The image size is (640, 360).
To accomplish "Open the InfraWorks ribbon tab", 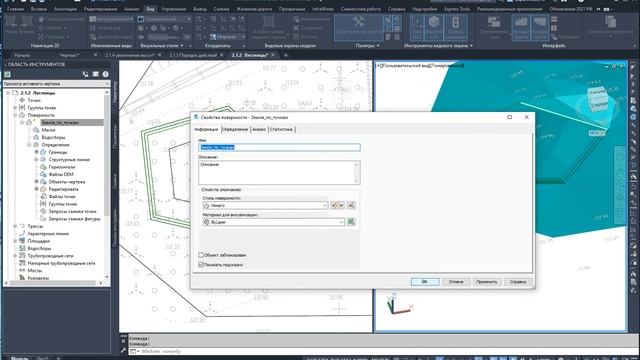I will point(323,9).
